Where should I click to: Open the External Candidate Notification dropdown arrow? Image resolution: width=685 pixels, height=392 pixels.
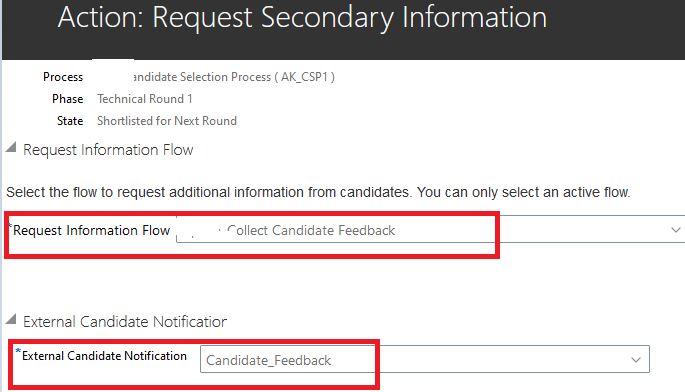[636, 360]
